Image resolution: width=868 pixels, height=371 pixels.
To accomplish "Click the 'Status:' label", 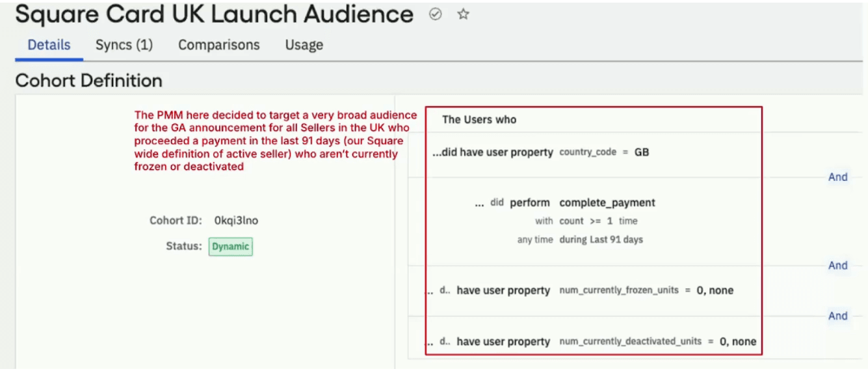I will pos(184,246).
